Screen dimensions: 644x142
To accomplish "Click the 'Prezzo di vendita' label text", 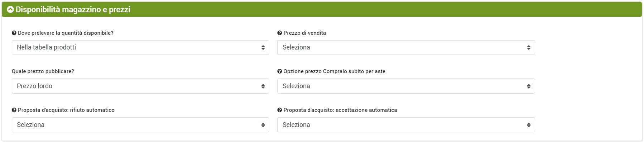I will pyautogui.click(x=305, y=33).
